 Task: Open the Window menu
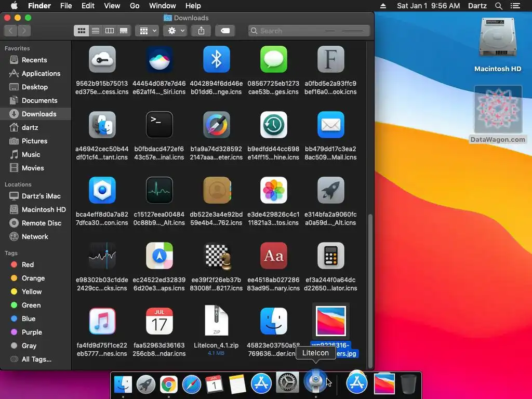point(163,6)
